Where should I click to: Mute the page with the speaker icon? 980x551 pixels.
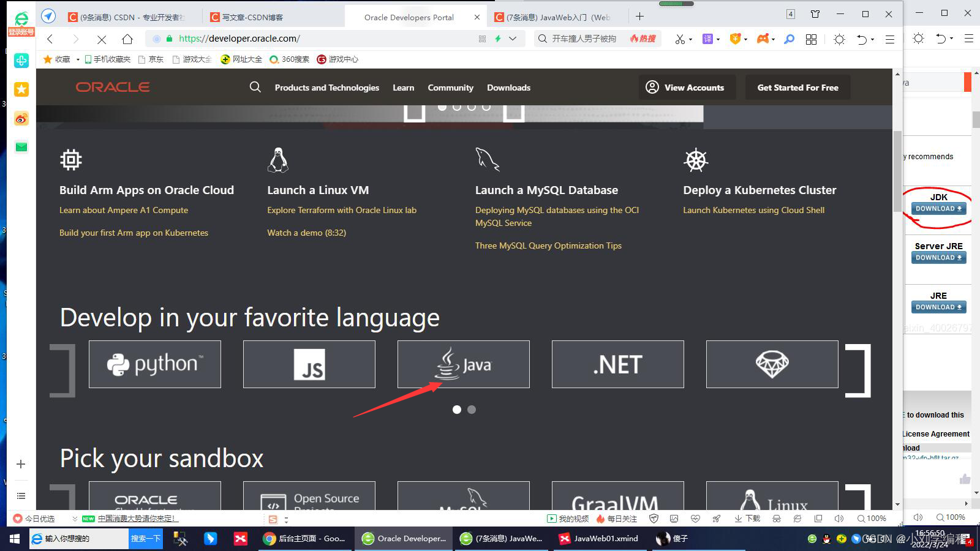click(839, 518)
